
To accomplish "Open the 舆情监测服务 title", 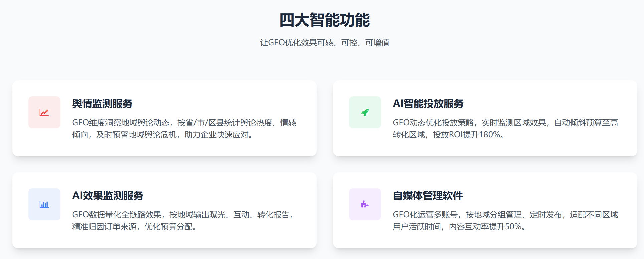I will 102,104.
